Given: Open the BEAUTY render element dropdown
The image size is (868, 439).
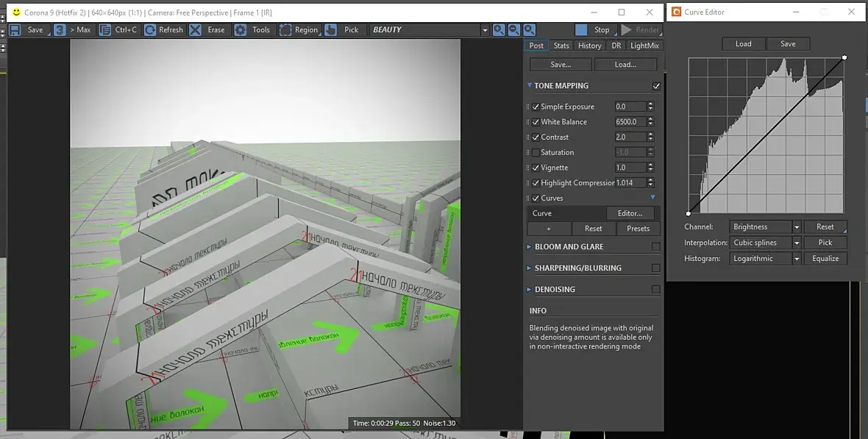Looking at the screenshot, I should click(x=485, y=30).
